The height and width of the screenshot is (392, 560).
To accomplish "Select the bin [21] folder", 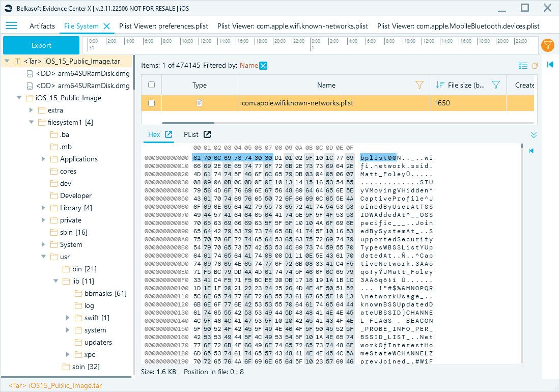I will pyautogui.click(x=79, y=269).
